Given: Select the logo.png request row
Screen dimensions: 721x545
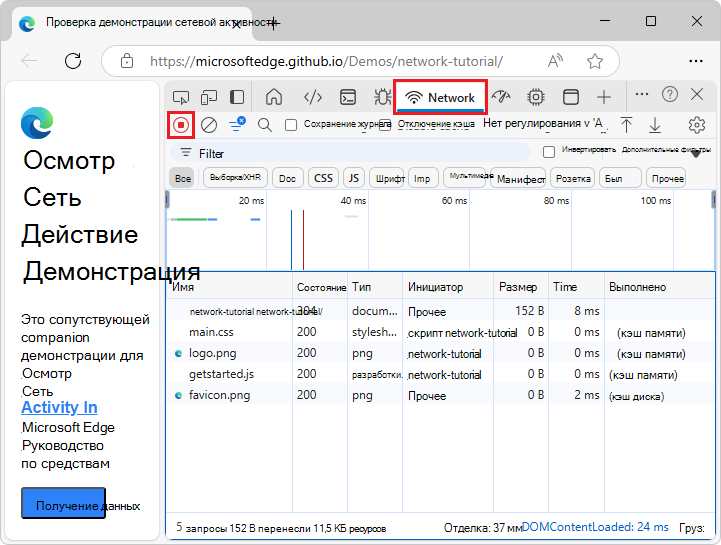Looking at the screenshot, I should click(x=441, y=353).
